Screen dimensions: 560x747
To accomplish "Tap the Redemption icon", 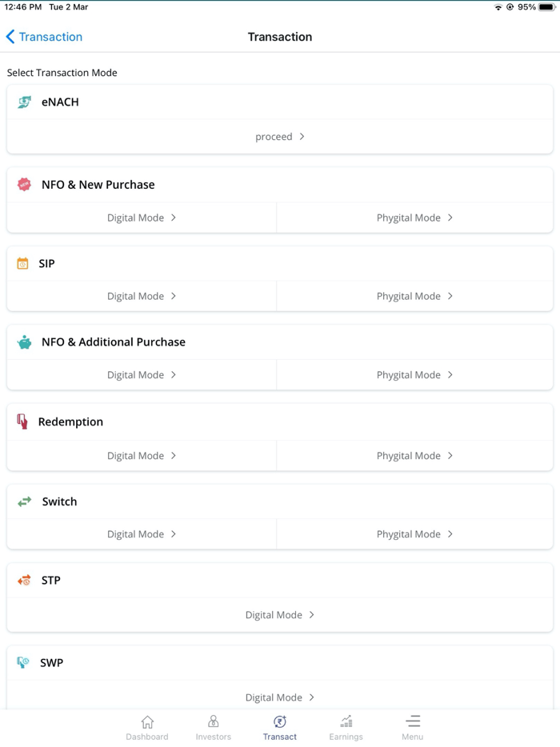I will click(x=22, y=421).
